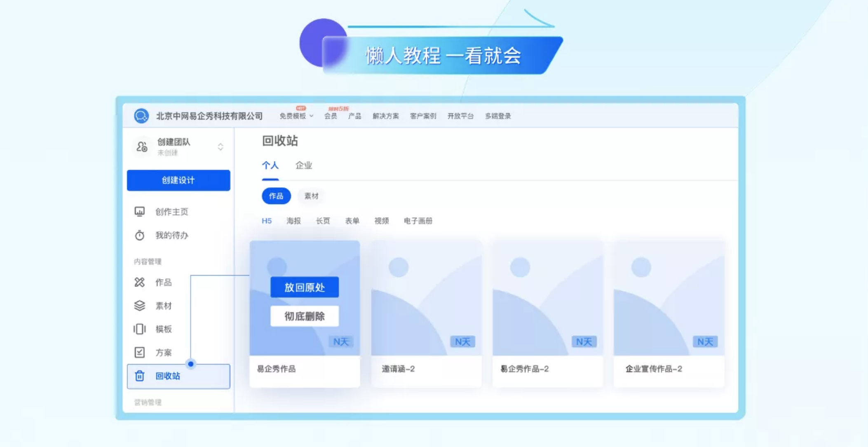868x447 pixels.
Task: Click the 创建设计 button
Action: point(178,180)
